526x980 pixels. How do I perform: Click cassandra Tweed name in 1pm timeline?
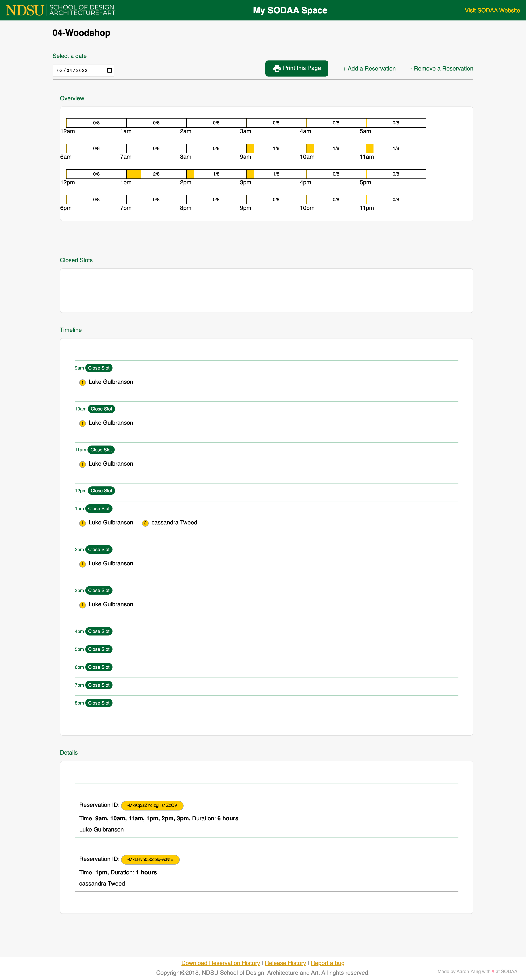174,522
